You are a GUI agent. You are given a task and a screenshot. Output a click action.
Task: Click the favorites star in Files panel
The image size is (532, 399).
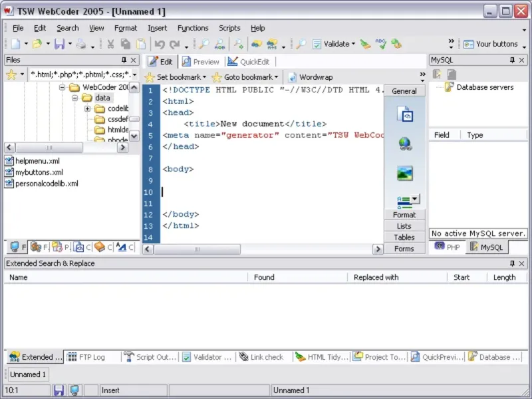click(x=11, y=74)
